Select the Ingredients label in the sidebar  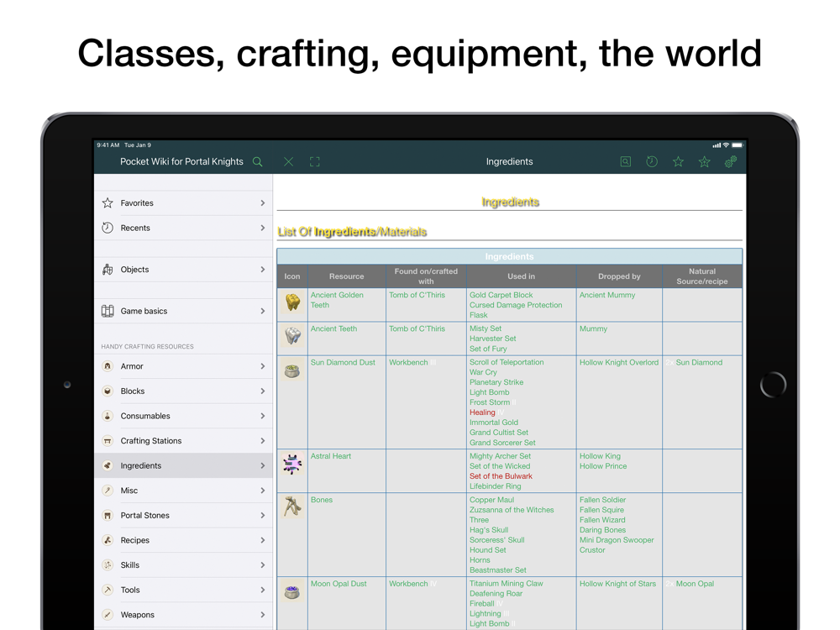coord(141,466)
